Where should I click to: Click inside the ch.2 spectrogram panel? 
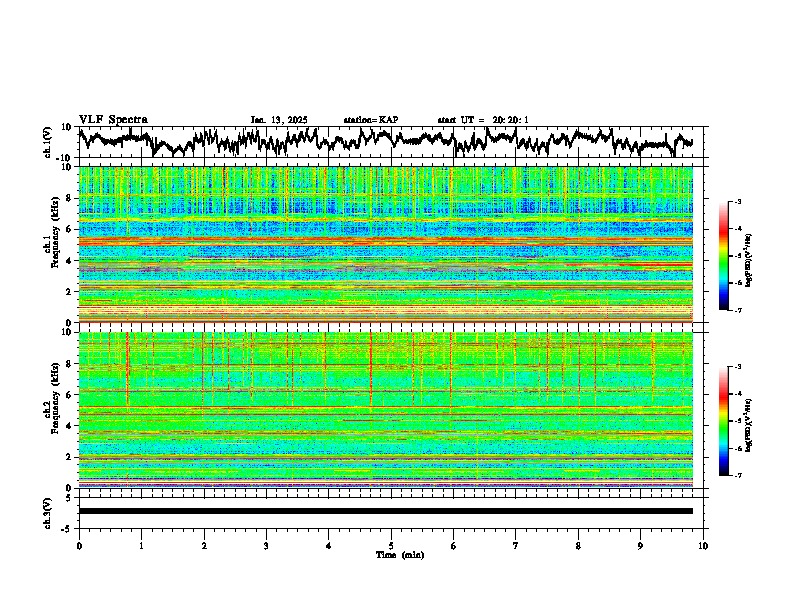tap(385, 410)
